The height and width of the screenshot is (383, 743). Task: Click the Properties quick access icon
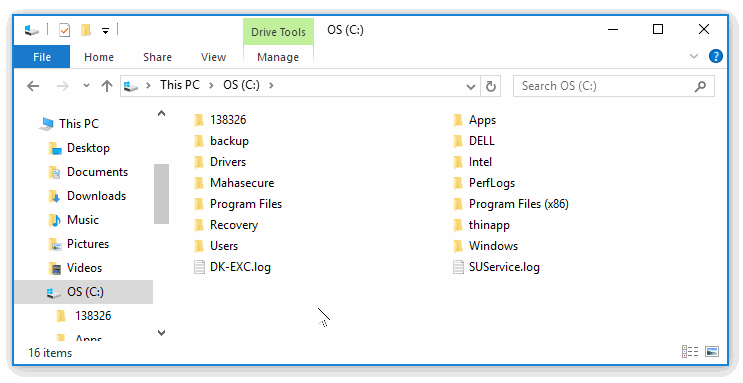click(64, 31)
